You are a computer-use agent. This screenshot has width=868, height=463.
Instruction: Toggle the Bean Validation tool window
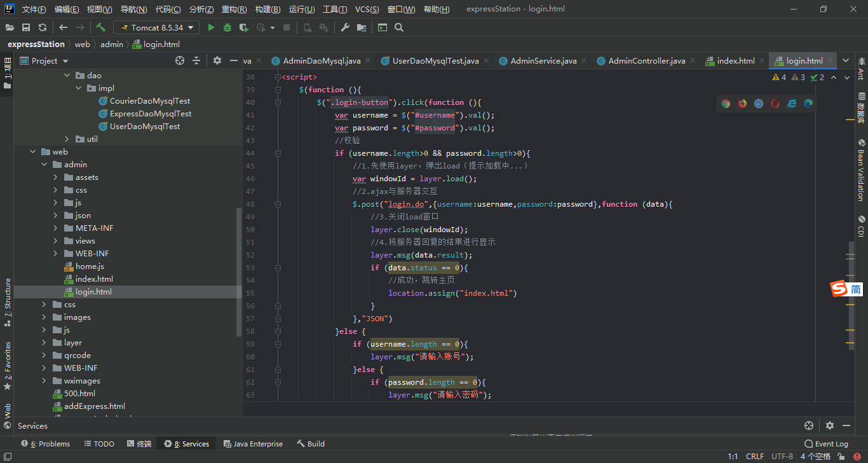point(861,170)
